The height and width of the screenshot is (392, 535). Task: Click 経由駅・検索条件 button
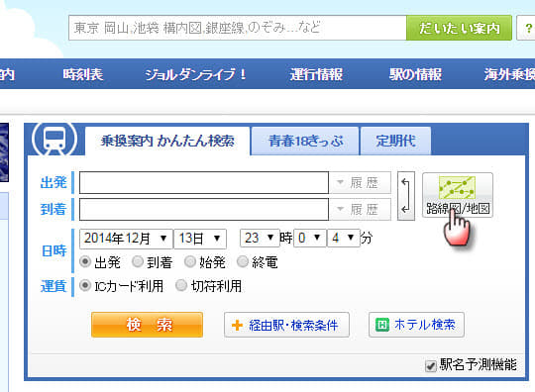pos(286,325)
